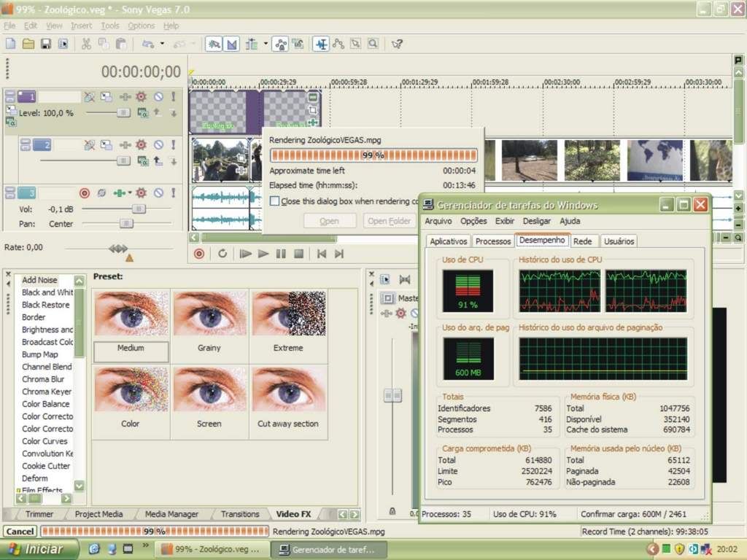Click the Cut scissors toolbar icon
The height and width of the screenshot is (560, 747).
pyautogui.click(x=86, y=44)
